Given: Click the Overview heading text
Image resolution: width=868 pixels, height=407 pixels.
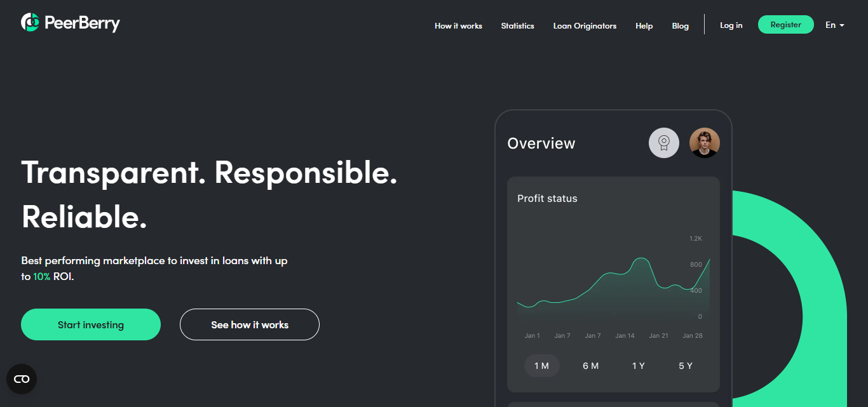Looking at the screenshot, I should tap(541, 143).
